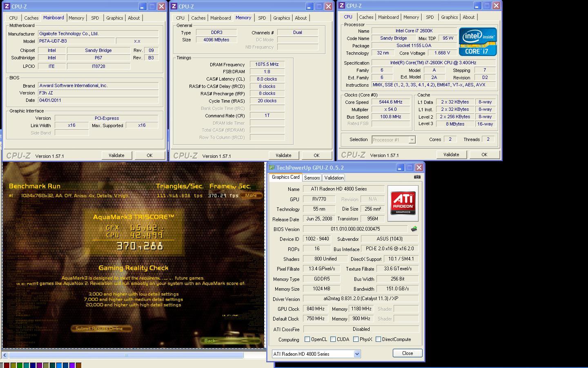Click the GPU-Z camera screenshot icon
The width and height of the screenshot is (588, 368).
417,177
